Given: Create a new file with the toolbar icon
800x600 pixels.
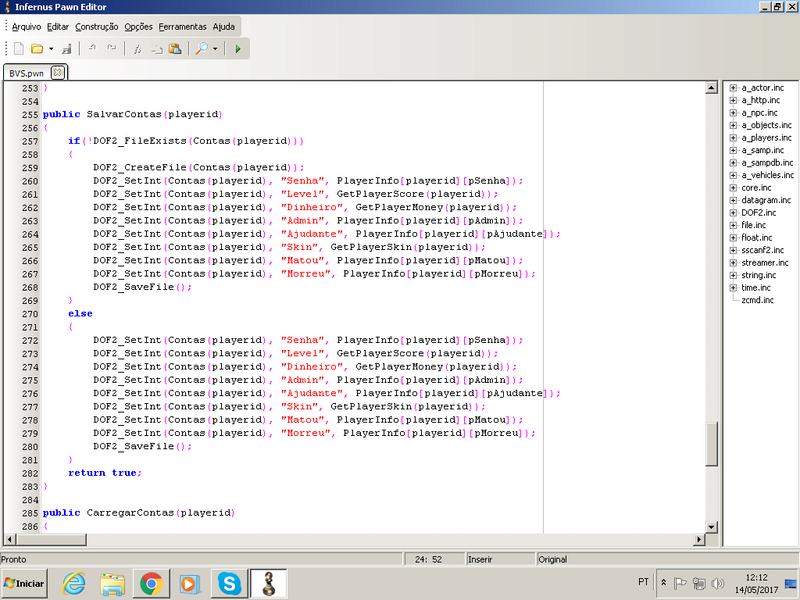Looking at the screenshot, I should (19, 49).
